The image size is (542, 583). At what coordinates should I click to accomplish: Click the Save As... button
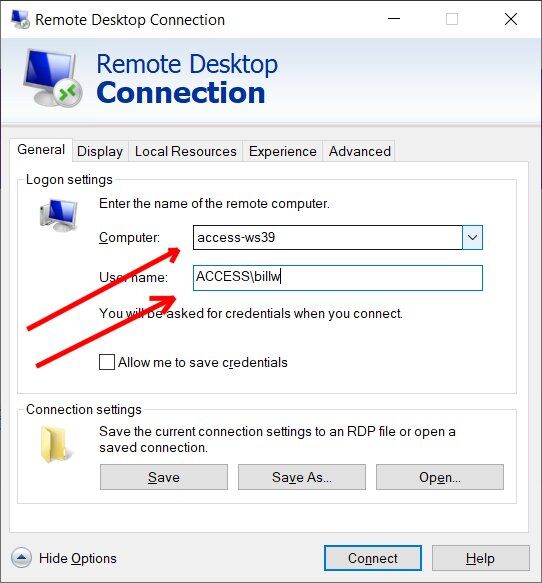302,477
